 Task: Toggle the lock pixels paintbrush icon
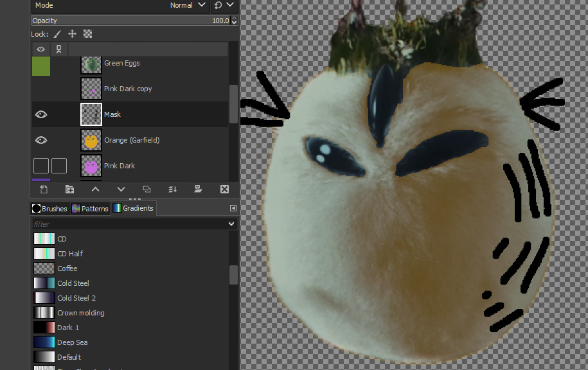[x=57, y=34]
